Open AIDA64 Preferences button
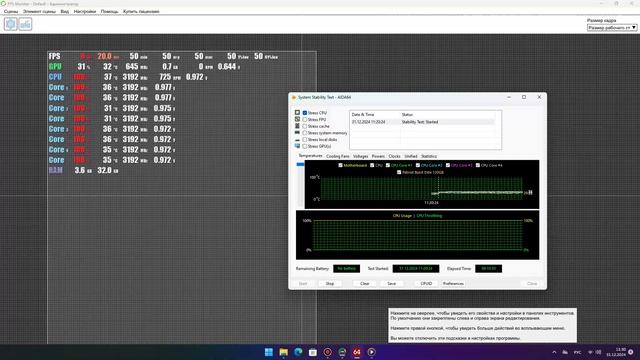640x360 pixels. [453, 283]
